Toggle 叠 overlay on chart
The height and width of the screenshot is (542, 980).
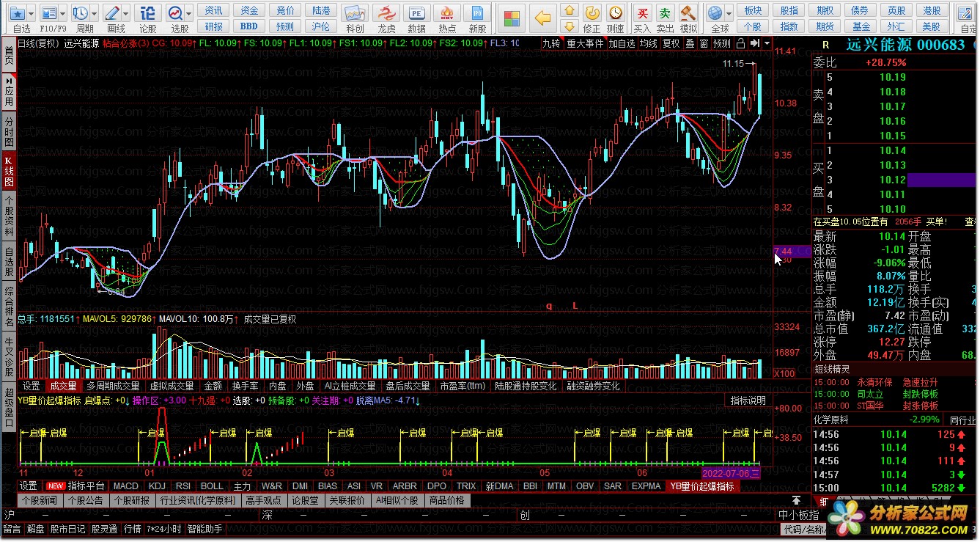click(x=690, y=43)
